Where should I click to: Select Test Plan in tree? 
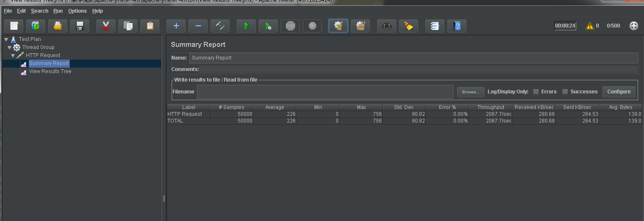(30, 39)
